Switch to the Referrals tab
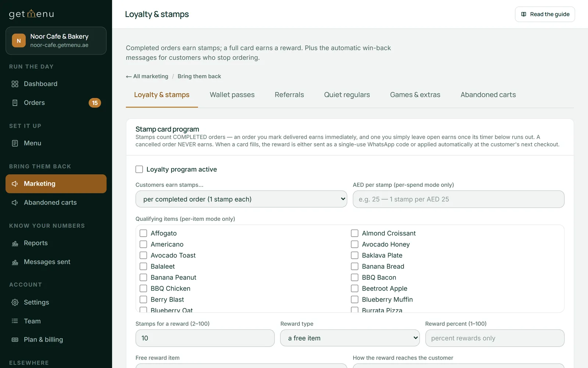Image resolution: width=588 pixels, height=368 pixels. 289,95
